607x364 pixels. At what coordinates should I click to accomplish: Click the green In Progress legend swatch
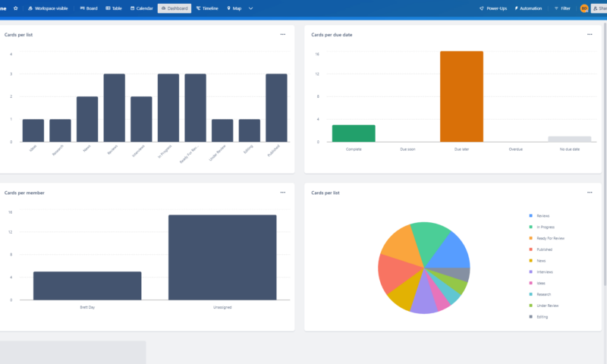click(530, 227)
